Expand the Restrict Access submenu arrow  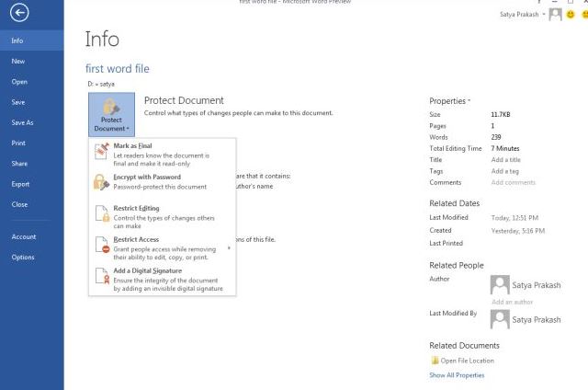coord(229,247)
